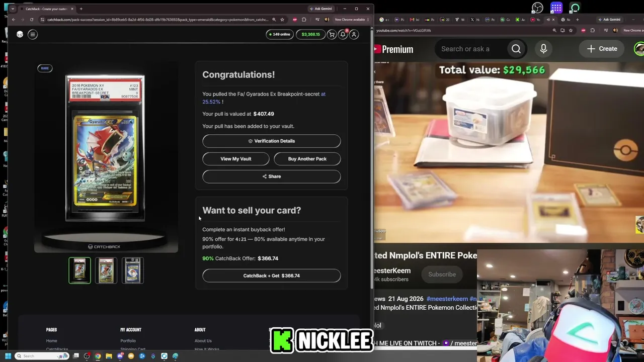Click the YouTube video player
Viewport: 644px width, 362px height.
pyautogui.click(x=509, y=152)
